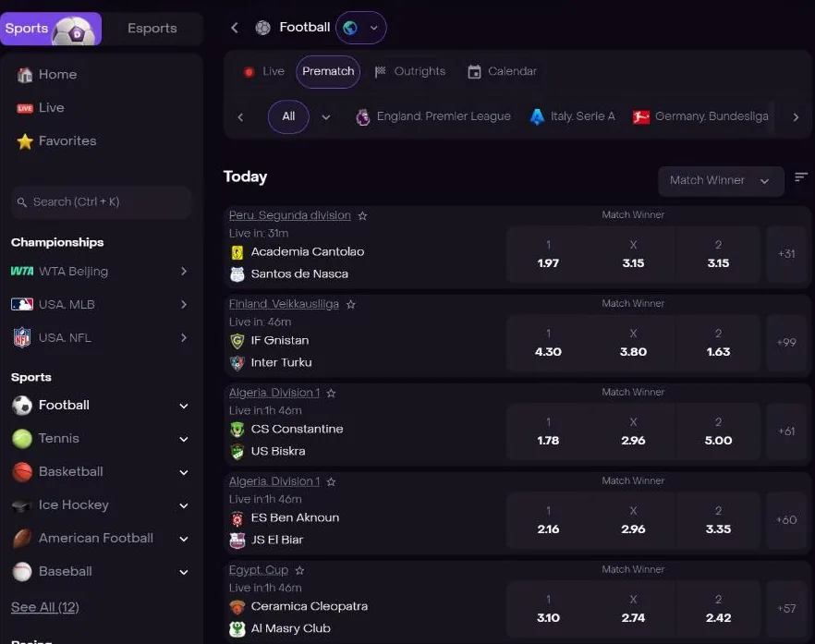
Task: Open the USA. MLB championship row
Action: 99,305
